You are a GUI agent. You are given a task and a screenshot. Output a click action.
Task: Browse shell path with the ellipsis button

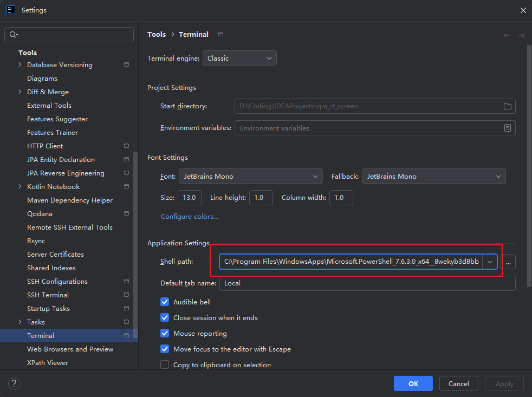click(x=508, y=262)
